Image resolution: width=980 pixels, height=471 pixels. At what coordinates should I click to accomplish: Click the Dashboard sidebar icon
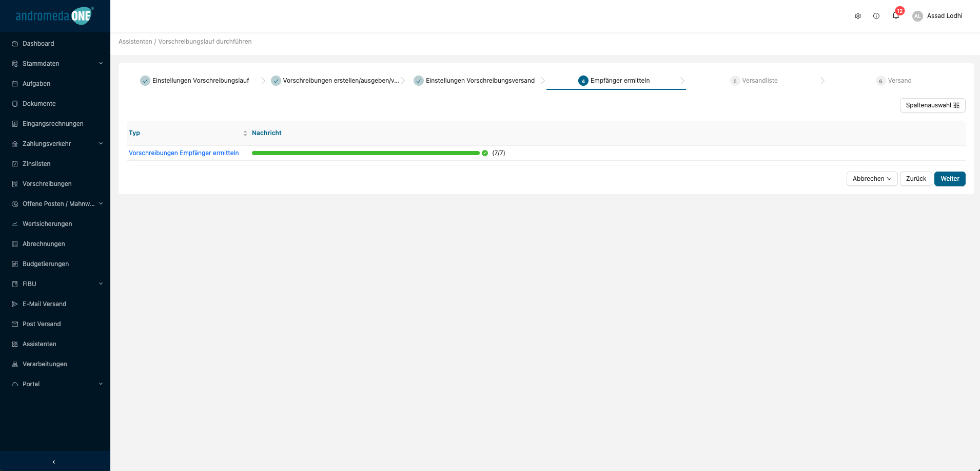[15, 44]
